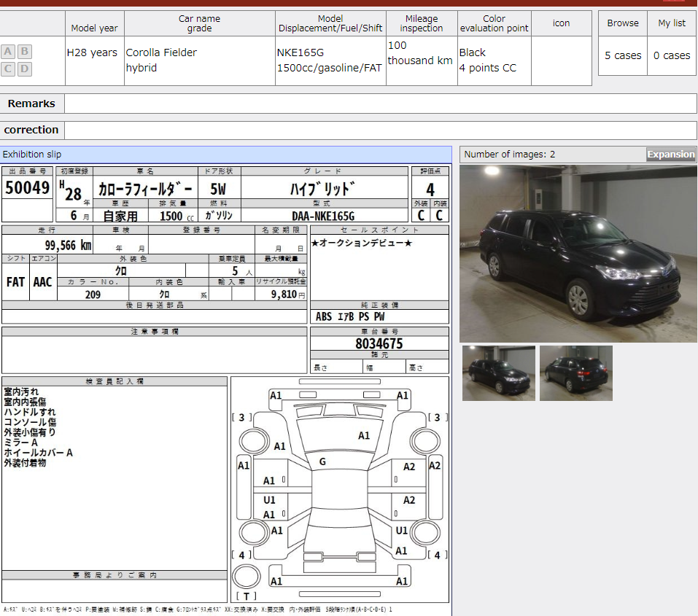Open the Browse list showing 5 cases
The height and width of the screenshot is (616, 698).
click(621, 55)
